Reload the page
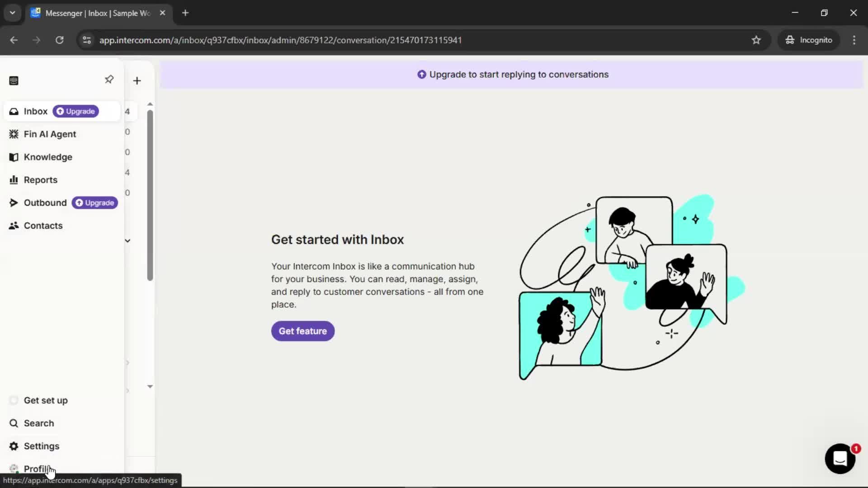The image size is (868, 488). [x=59, y=40]
